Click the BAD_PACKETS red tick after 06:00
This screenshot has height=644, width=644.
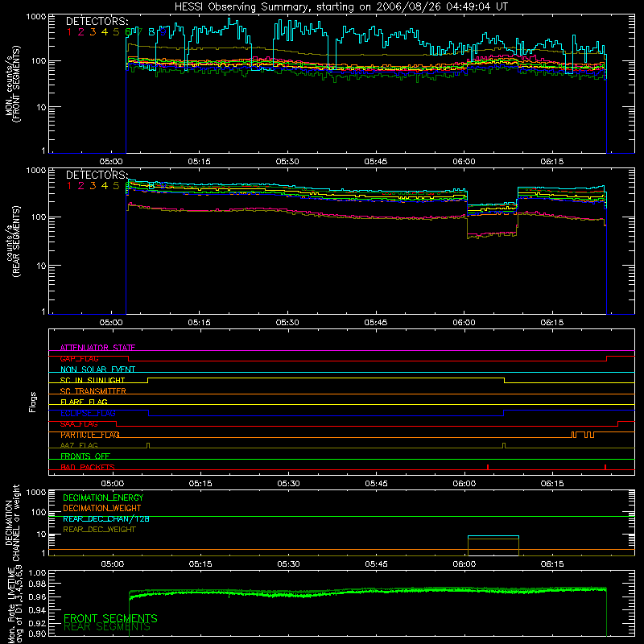(488, 467)
